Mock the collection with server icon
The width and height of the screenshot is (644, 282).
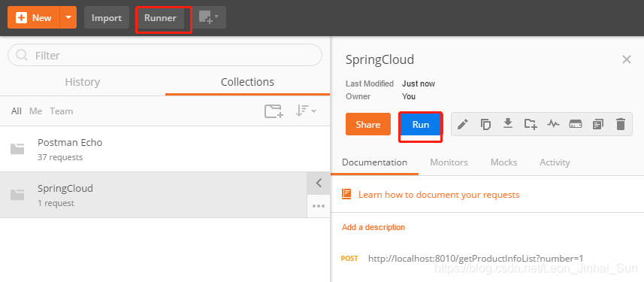(576, 124)
